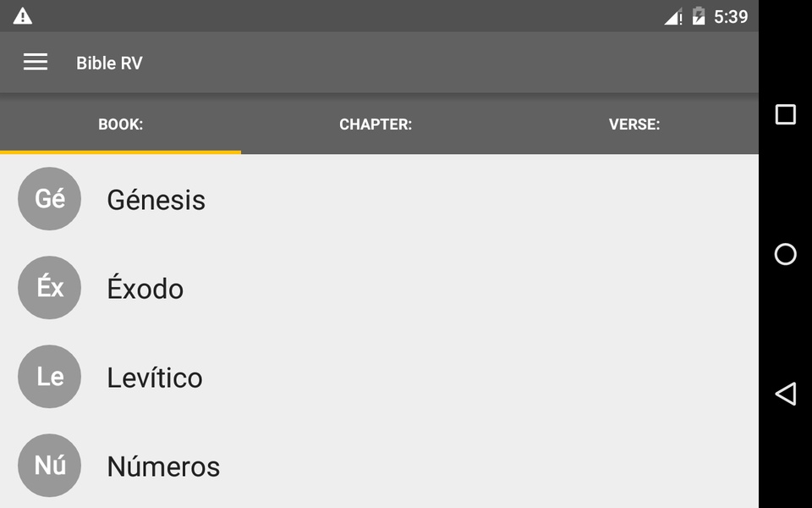Tap the cellular signal status icon
The height and width of the screenshot is (508, 812).
pyautogui.click(x=673, y=17)
